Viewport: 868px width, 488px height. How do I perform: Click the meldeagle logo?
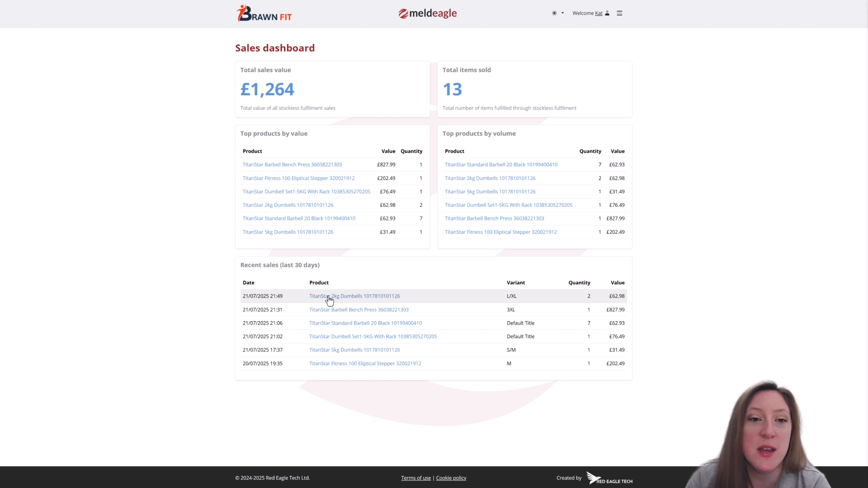point(427,13)
